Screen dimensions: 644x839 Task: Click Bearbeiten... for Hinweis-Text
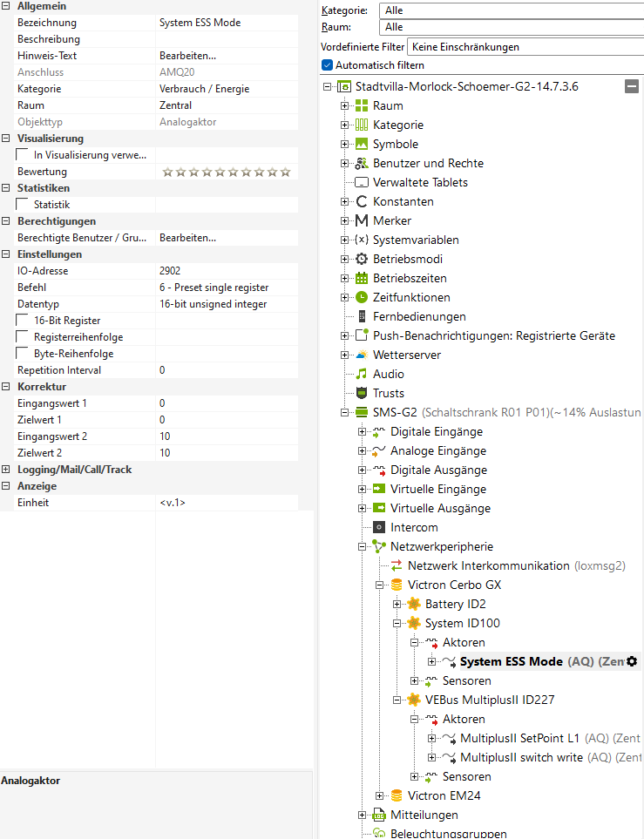(x=188, y=56)
